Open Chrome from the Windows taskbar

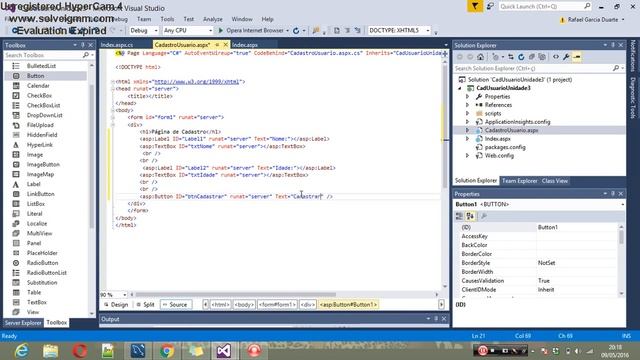(x=167, y=351)
